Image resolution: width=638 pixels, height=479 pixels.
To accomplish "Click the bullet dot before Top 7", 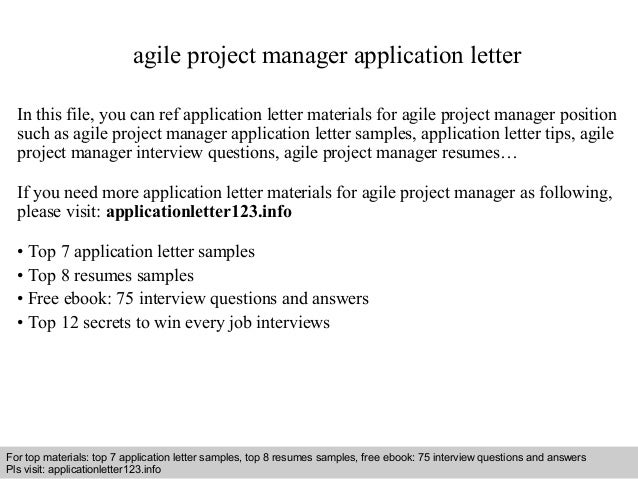I will coord(22,250).
